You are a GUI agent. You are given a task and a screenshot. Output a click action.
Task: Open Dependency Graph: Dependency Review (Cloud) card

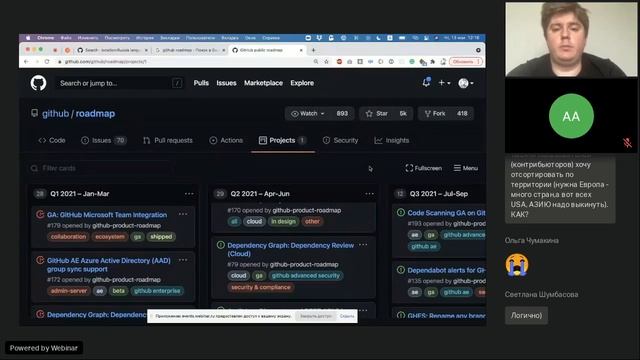291,249
